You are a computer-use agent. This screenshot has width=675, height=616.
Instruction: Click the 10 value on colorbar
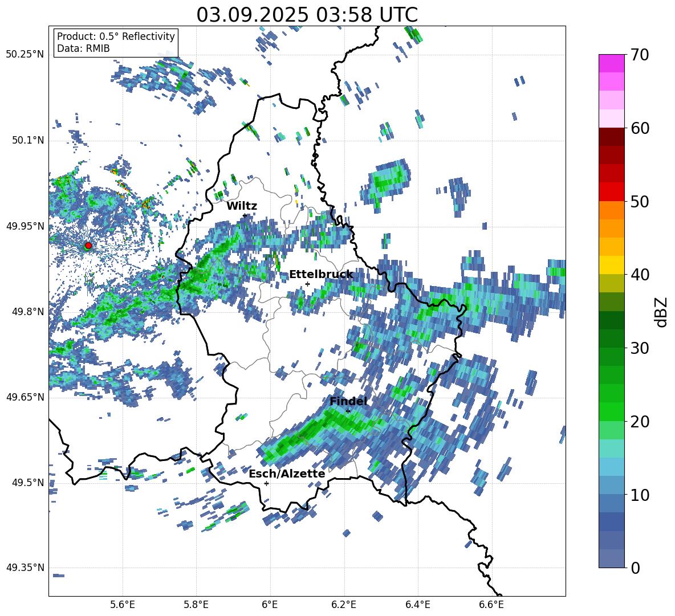click(x=640, y=495)
